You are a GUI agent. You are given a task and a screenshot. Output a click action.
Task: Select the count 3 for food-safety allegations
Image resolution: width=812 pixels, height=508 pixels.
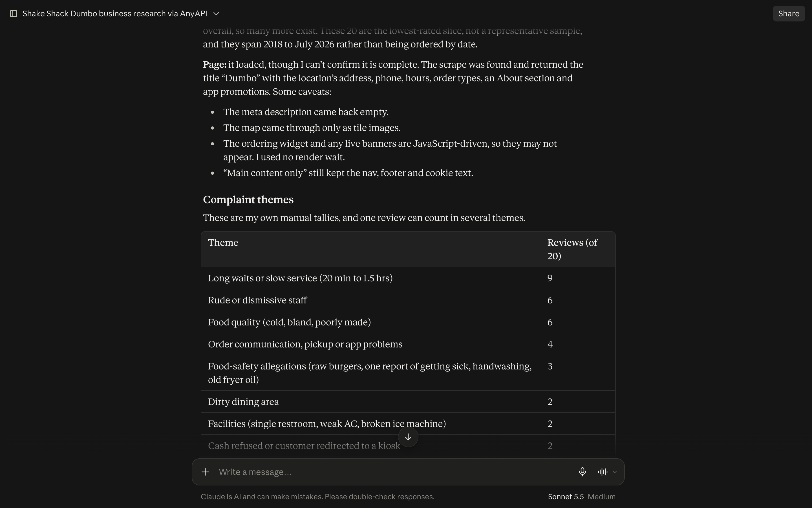[550, 366]
